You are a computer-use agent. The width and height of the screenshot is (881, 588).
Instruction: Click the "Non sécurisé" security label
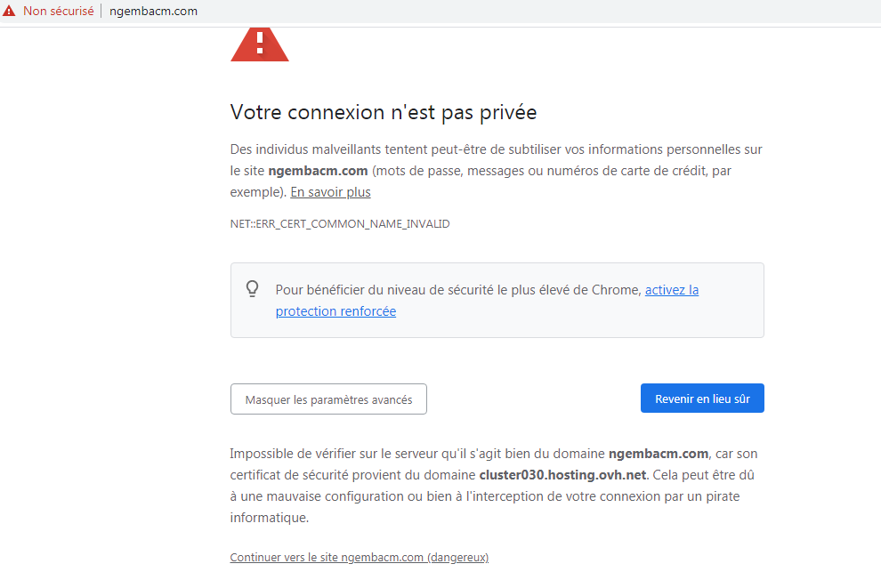[x=58, y=12]
